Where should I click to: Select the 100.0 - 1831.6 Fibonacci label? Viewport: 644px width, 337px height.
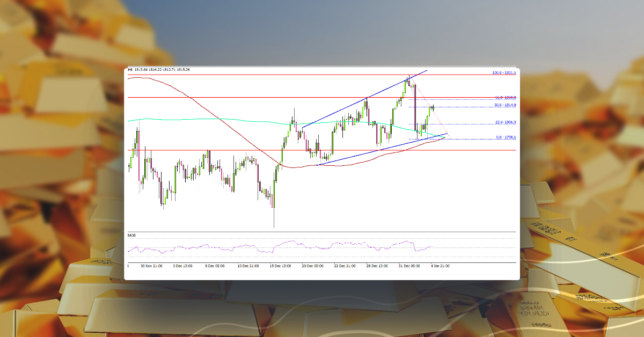pos(503,72)
